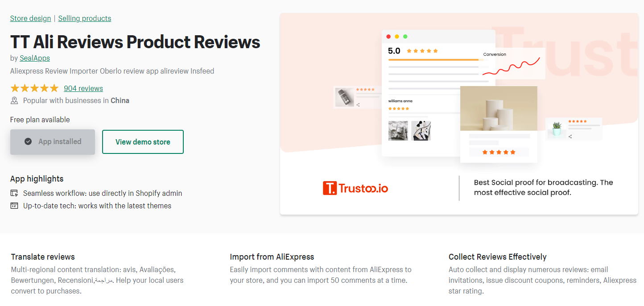Screen dimensions: 644x306
Task: Click the five-star rating icons beside 904 reviews
Action: coord(34,88)
